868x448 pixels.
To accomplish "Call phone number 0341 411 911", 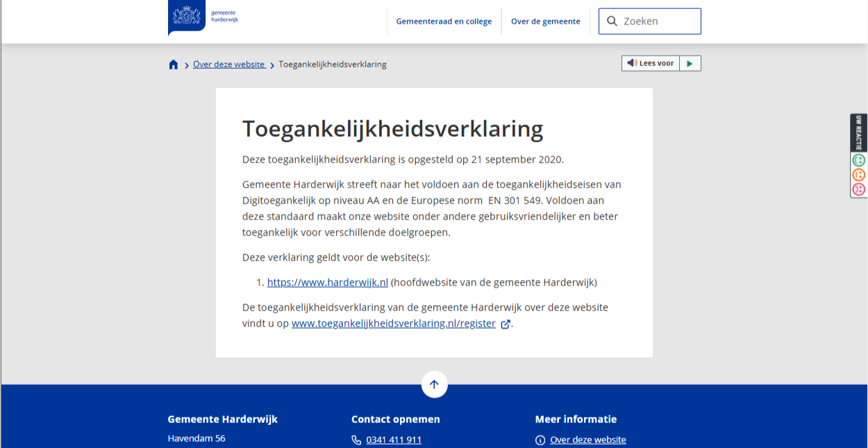I will 394,440.
